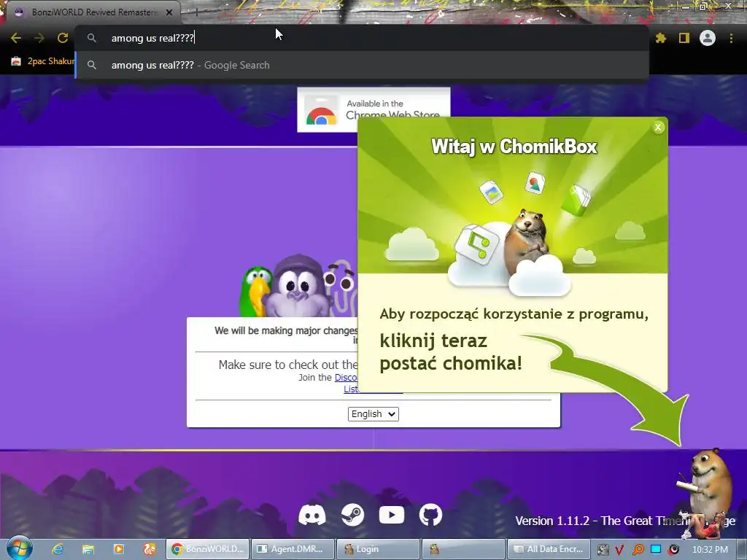747x560 pixels.
Task: Switch to the unlabeled hamster taskbar button
Action: click(x=463, y=549)
